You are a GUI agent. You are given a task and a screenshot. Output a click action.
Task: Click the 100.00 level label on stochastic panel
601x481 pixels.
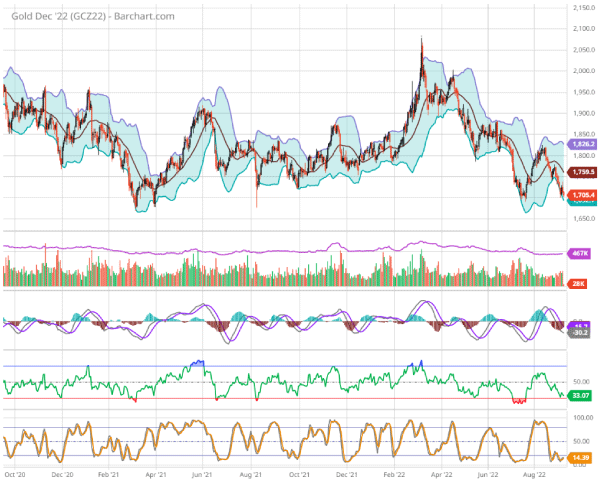(x=582, y=417)
